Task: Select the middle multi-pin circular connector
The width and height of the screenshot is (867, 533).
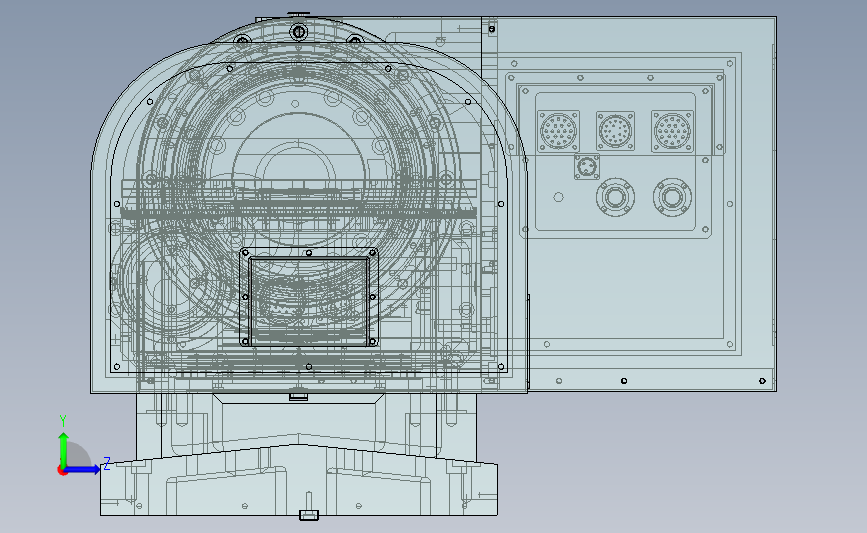Action: 615,132
